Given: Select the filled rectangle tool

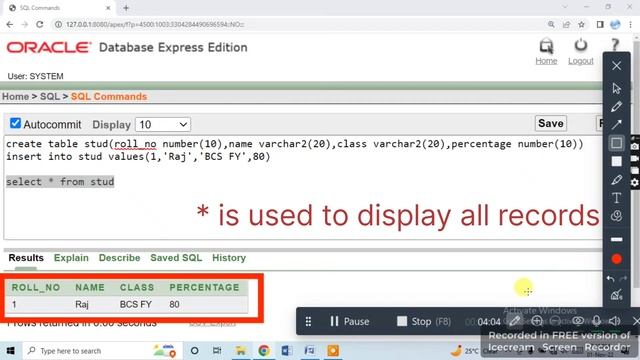Looking at the screenshot, I should pos(616,162).
